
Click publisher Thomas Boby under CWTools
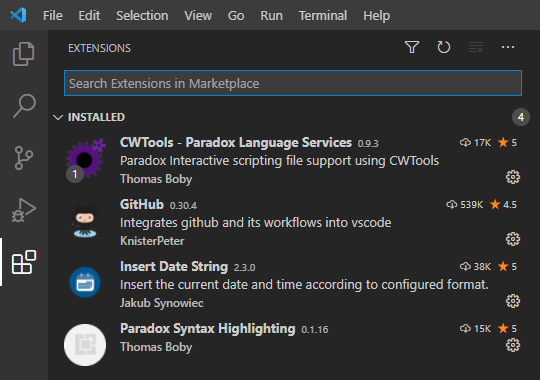[x=156, y=179]
